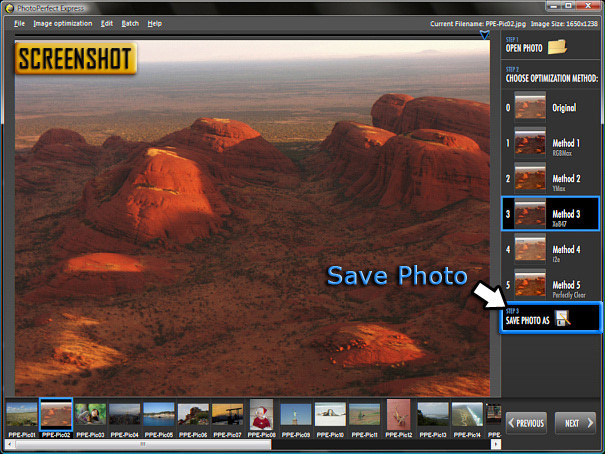
Task: Select Method 3 optimization
Action: (x=550, y=214)
